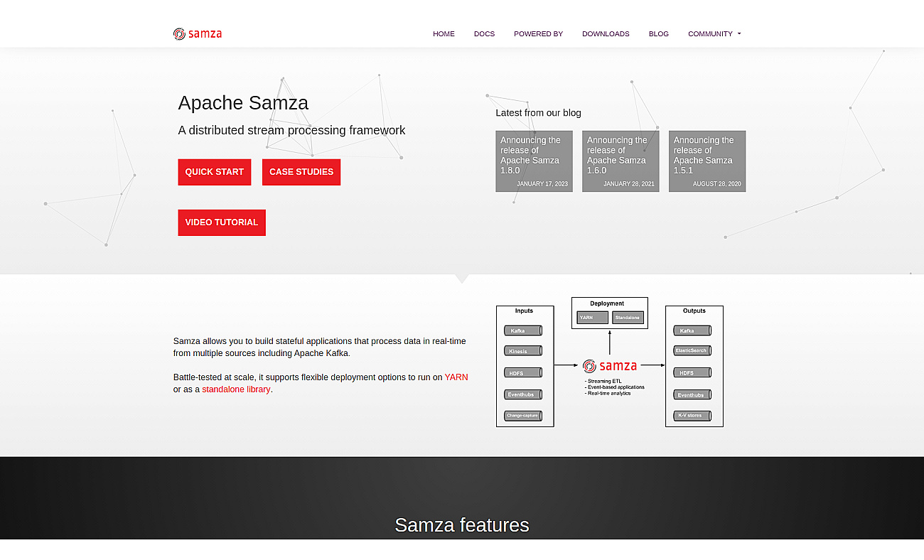Click the Samza architecture diagram image
Image resolution: width=924 pixels, height=560 pixels.
(x=610, y=362)
